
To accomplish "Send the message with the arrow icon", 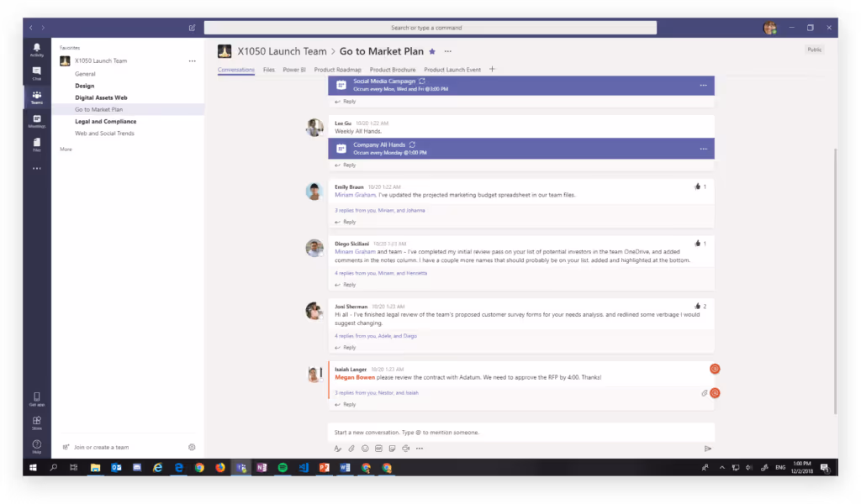I will pos(708,449).
